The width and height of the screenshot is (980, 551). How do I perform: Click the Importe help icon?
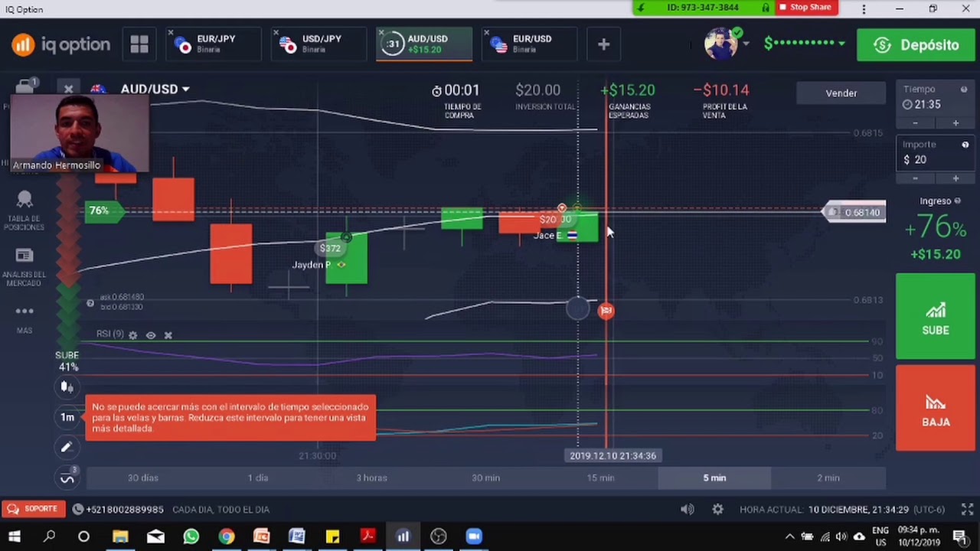965,145
